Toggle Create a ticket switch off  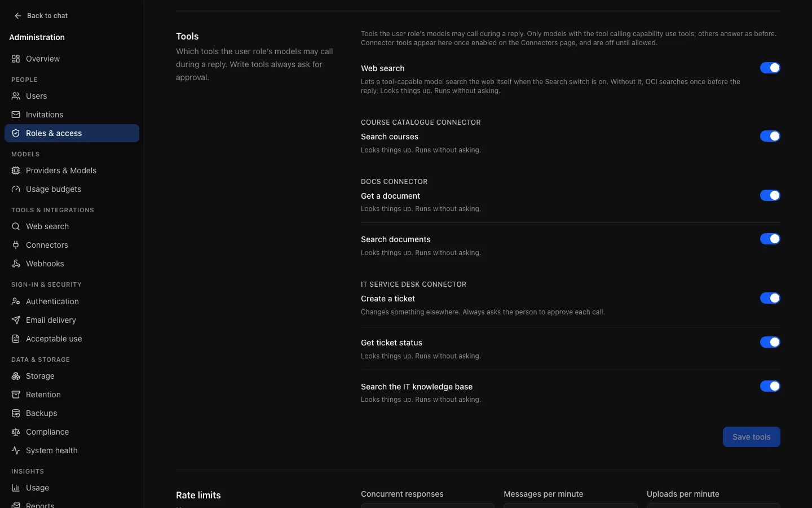(x=770, y=298)
